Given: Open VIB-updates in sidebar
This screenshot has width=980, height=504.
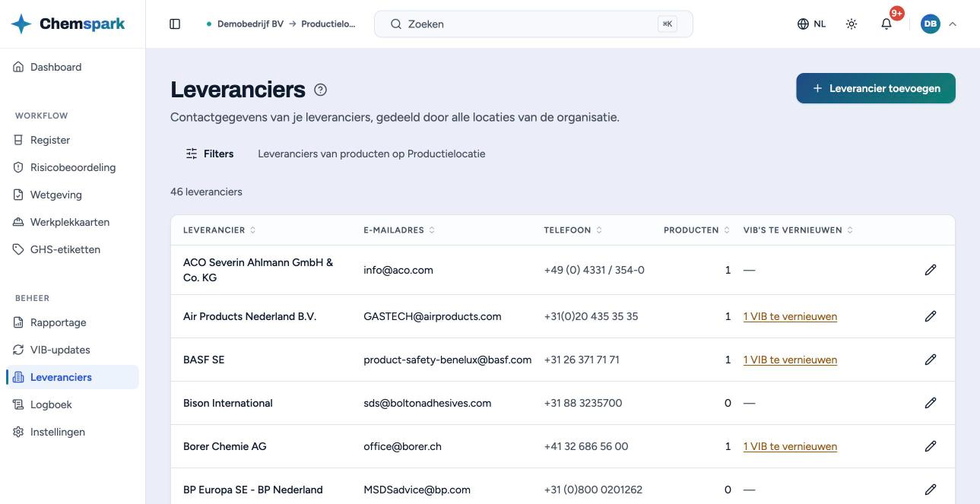Looking at the screenshot, I should 72,350.
